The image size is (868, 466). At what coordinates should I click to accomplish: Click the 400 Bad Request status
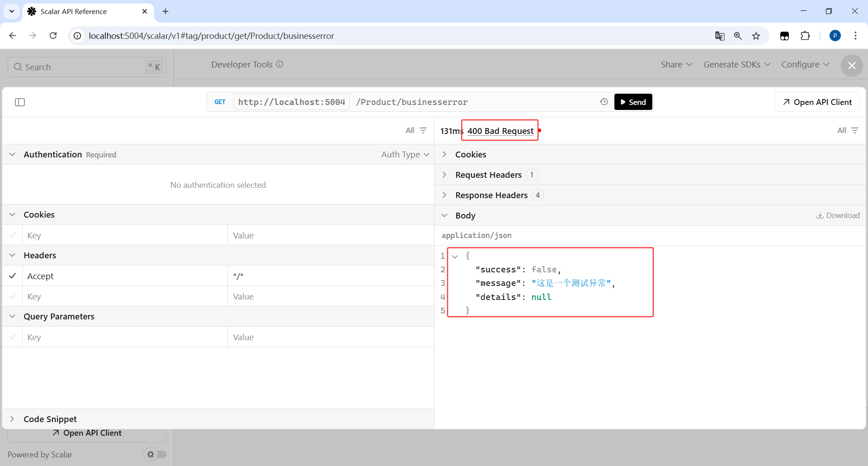coord(500,131)
